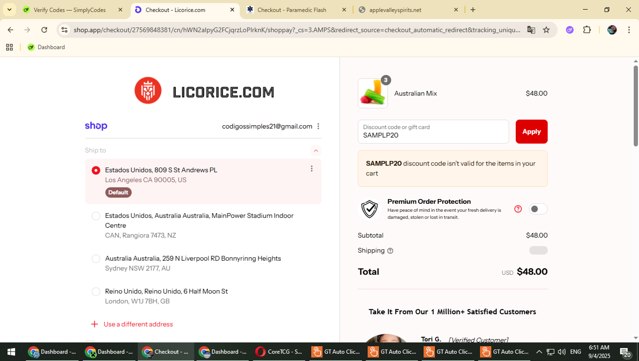This screenshot has width=639, height=361.
Task: Open site information icon in address bar
Action: click(x=64, y=30)
